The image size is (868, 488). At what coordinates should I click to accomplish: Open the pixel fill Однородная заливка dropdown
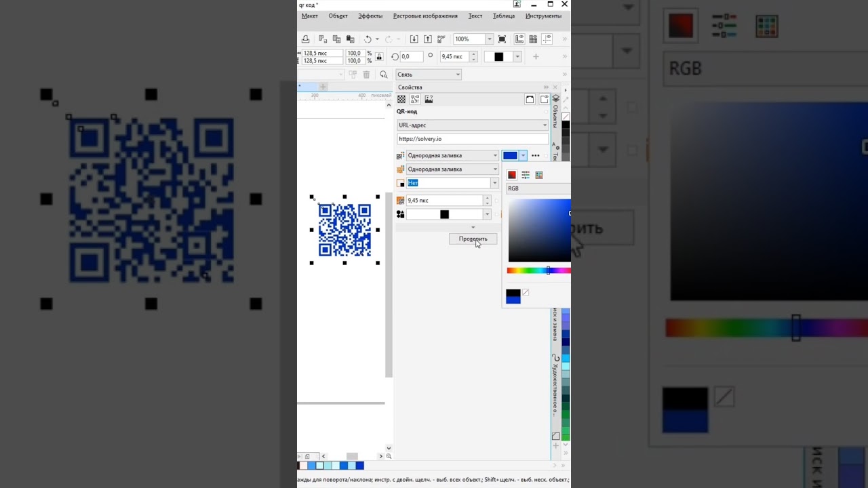coord(452,156)
